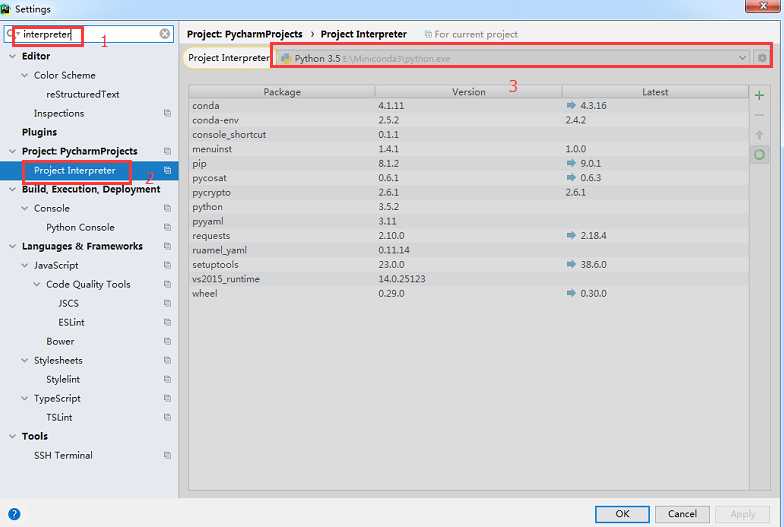This screenshot has height=527, width=784.
Task: Click project-level icon beside Bower
Action: tap(167, 341)
